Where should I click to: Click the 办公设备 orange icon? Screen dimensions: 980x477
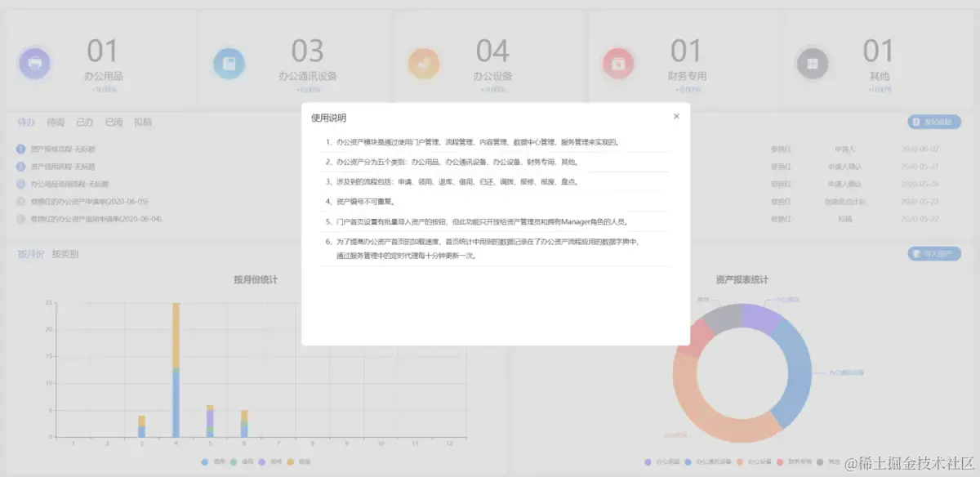425,63
